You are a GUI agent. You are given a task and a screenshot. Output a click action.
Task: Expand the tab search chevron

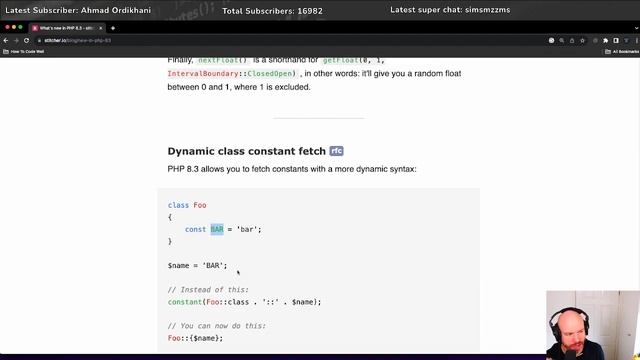(x=636, y=28)
